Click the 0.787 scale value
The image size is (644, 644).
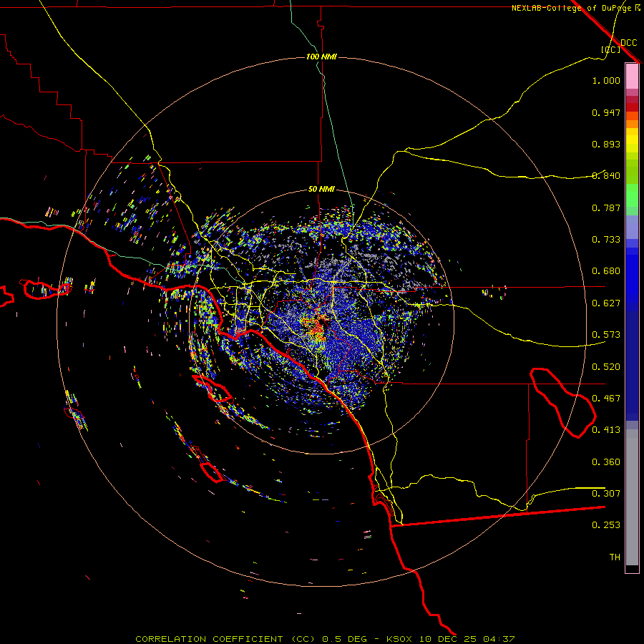[x=606, y=208]
